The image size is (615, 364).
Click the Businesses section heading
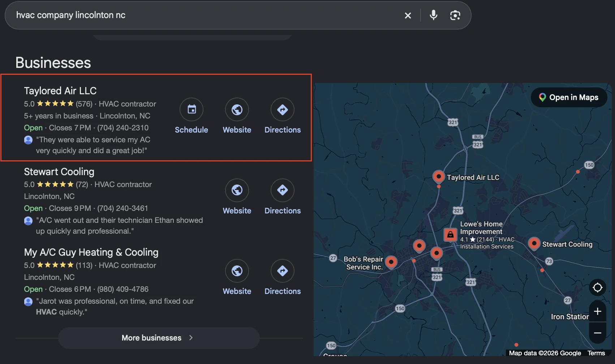point(53,63)
